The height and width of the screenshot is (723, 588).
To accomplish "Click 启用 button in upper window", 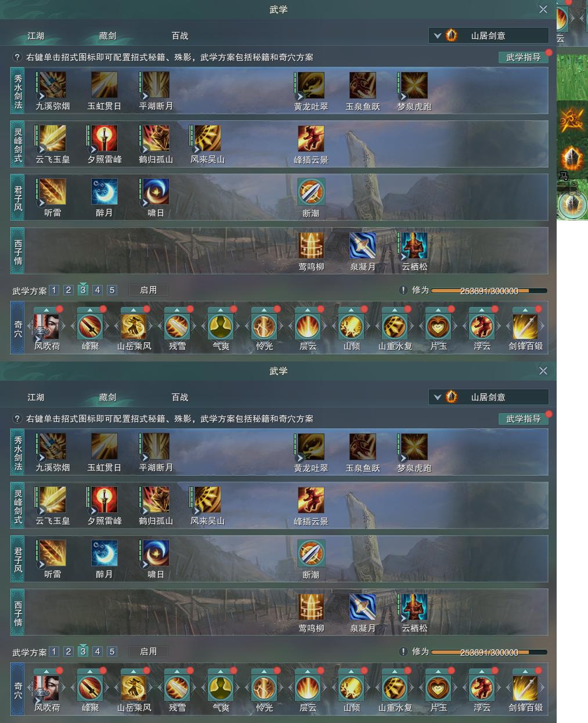I will 148,290.
